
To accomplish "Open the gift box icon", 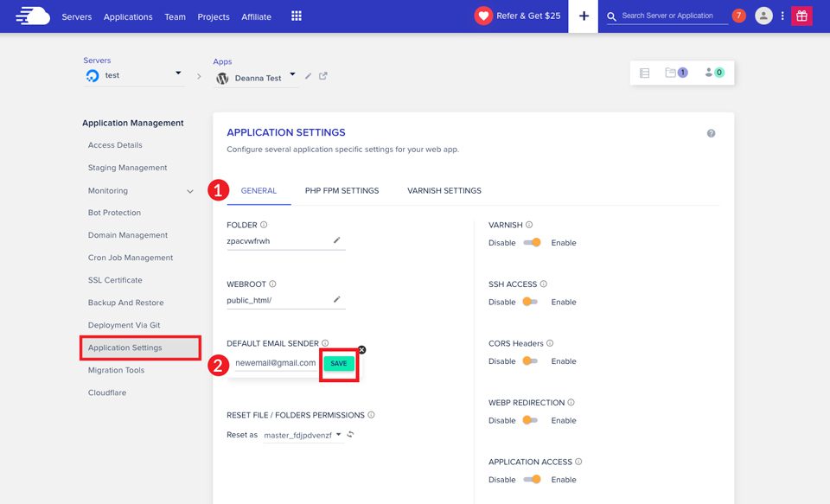I will [x=801, y=16].
